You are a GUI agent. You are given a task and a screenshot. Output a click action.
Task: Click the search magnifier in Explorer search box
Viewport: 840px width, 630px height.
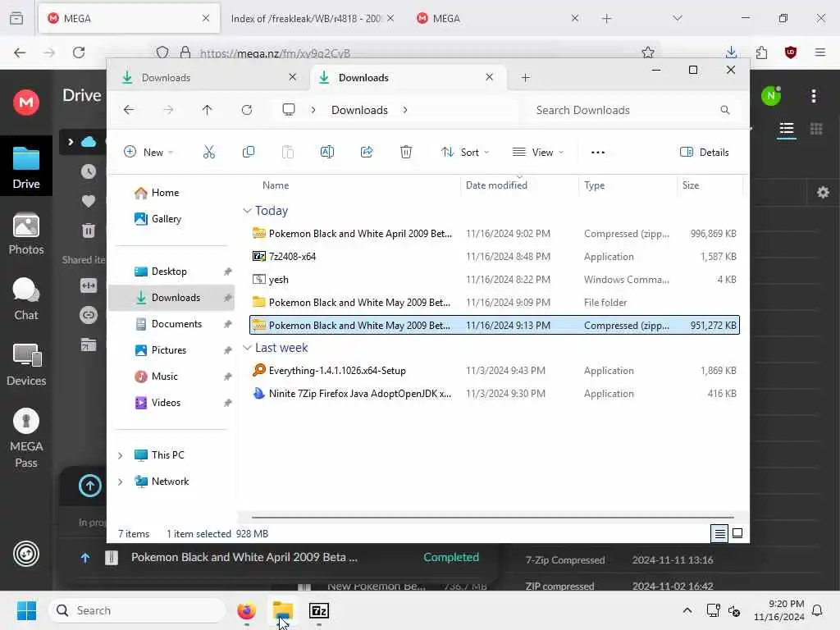coord(725,110)
